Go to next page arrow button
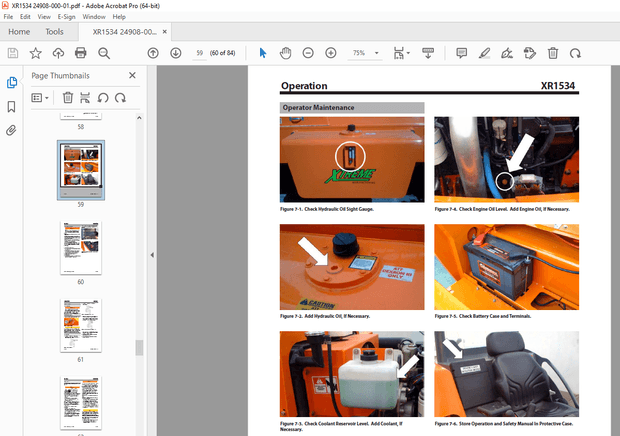Image resolution: width=620 pixels, height=436 pixels. click(x=176, y=53)
